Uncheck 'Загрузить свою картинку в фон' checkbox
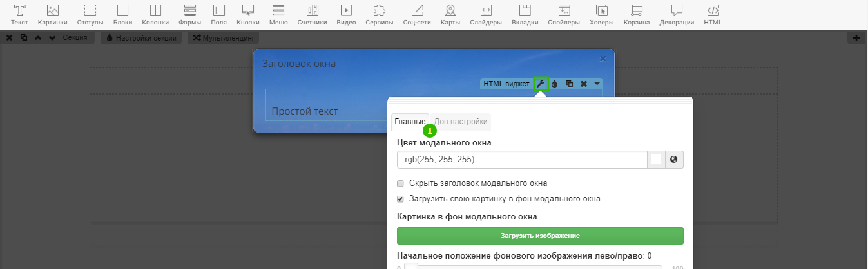The image size is (868, 269). 400,199
